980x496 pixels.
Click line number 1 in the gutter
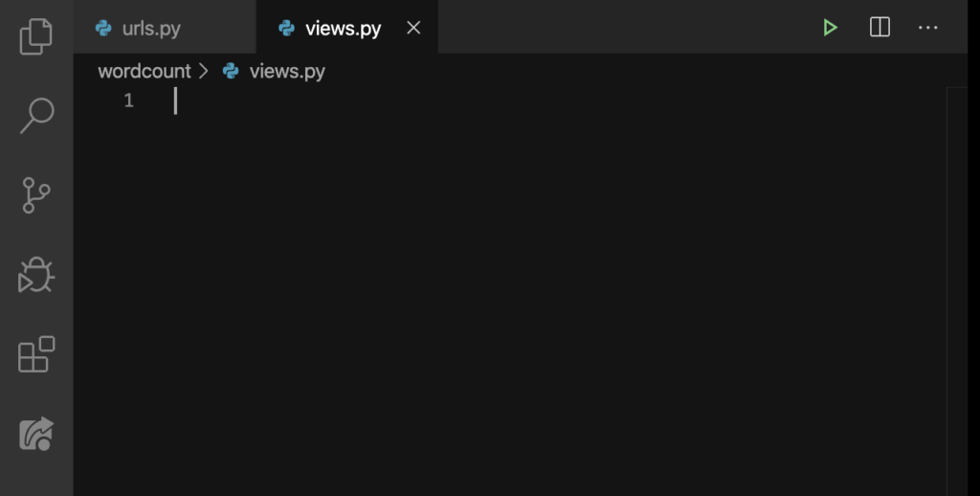click(129, 101)
